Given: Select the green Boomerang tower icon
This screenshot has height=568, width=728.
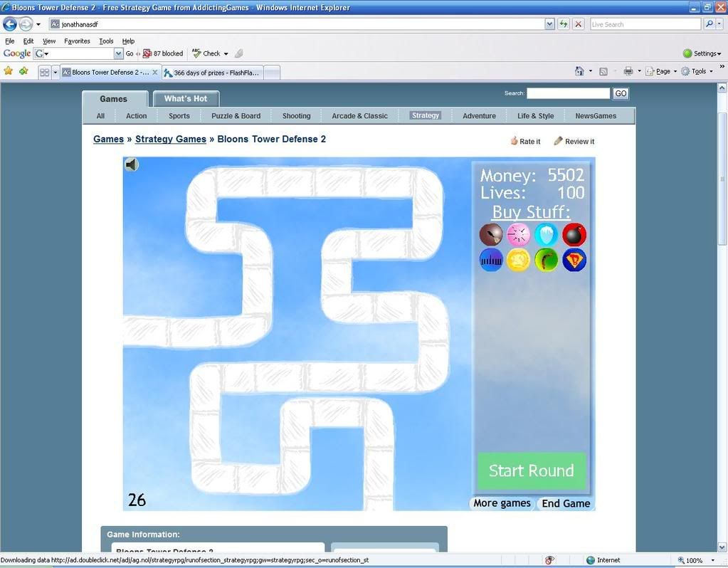Looking at the screenshot, I should pyautogui.click(x=547, y=261).
